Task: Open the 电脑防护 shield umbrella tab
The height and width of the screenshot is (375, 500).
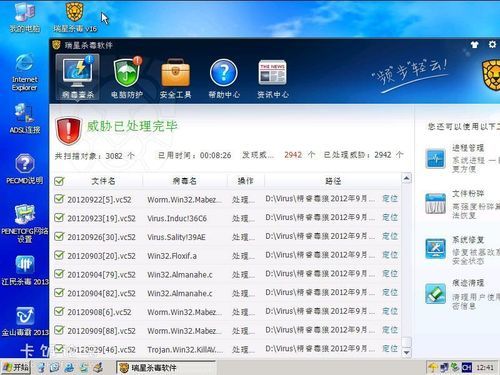Action: 127,79
